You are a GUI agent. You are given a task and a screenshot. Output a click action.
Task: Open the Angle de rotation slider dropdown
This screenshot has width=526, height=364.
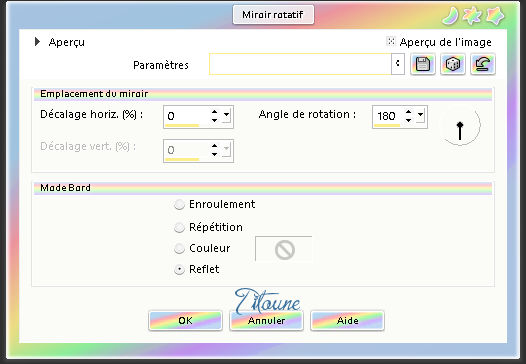[420, 115]
